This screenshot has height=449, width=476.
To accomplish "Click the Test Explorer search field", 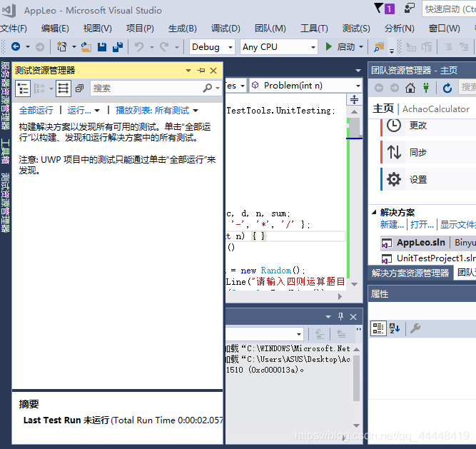I will tap(146, 89).
